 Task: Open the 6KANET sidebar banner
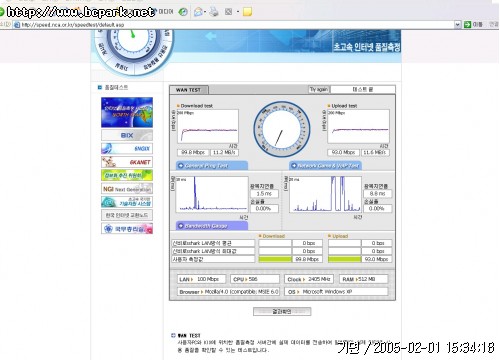(127, 162)
